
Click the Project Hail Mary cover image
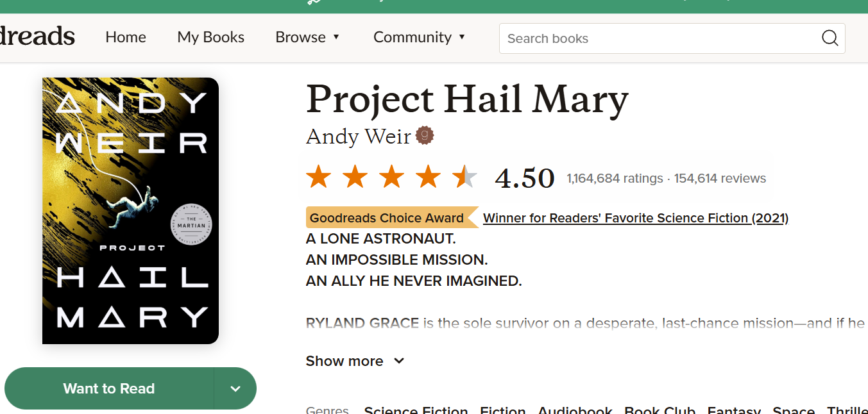pos(130,210)
